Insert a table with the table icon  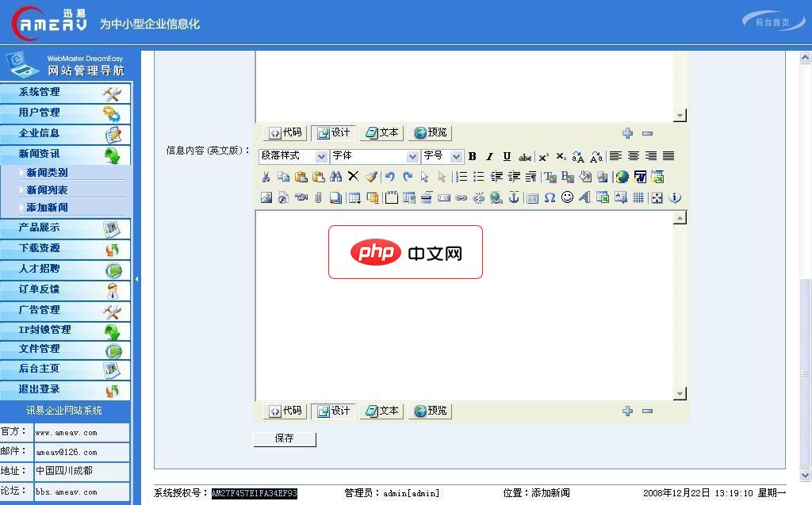354,197
